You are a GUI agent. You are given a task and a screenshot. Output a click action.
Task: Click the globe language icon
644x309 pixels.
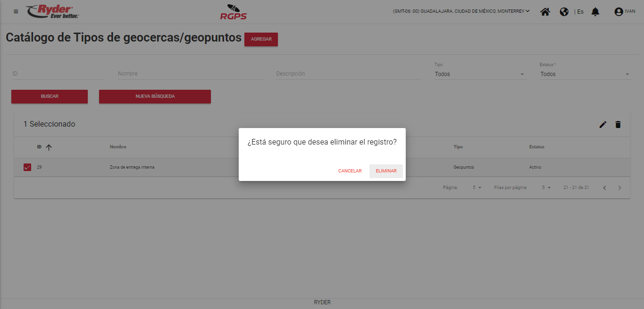pos(564,12)
